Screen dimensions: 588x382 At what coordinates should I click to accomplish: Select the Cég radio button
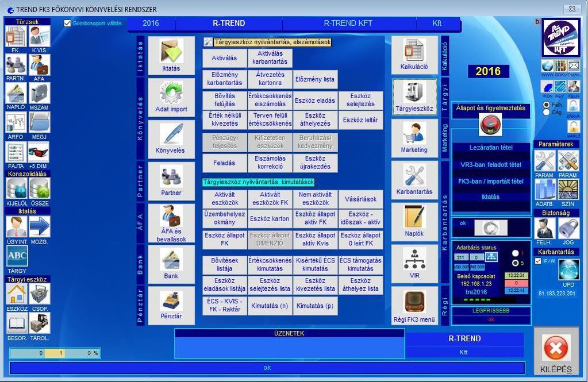547,112
